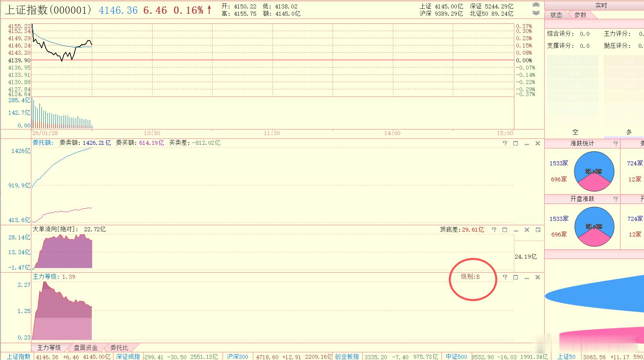The height and width of the screenshot is (360, 644).
Task: Click the 10:30 time axis marker
Action: (x=152, y=133)
